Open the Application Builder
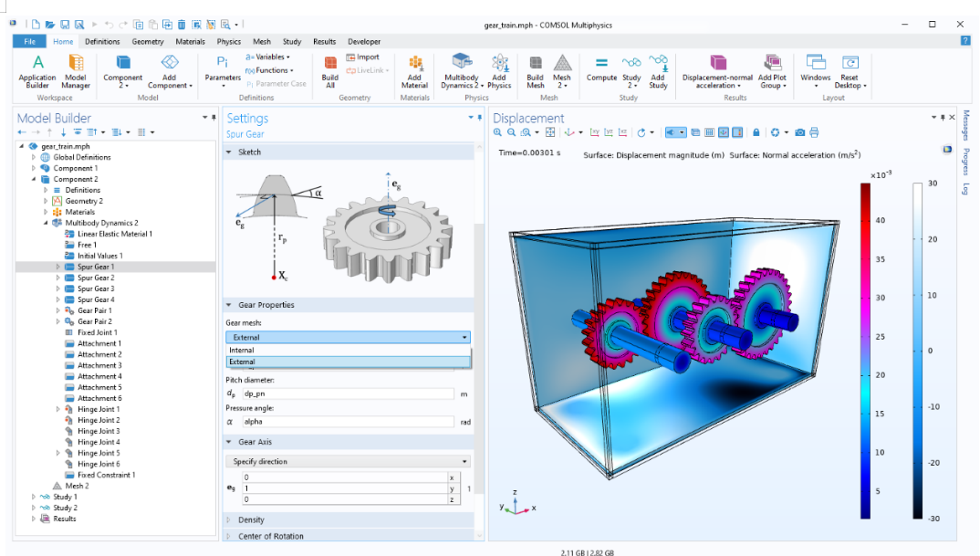Image resolution: width=980 pixels, height=556 pixels. (x=37, y=71)
